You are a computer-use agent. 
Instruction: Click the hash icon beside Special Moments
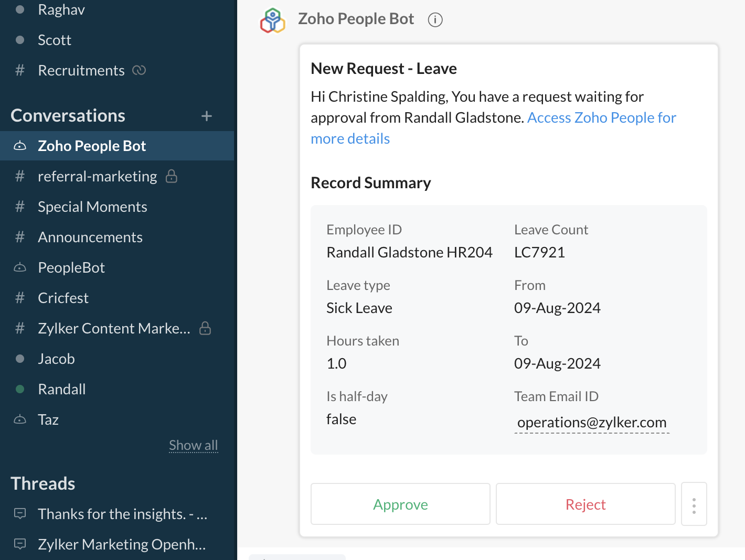click(20, 207)
